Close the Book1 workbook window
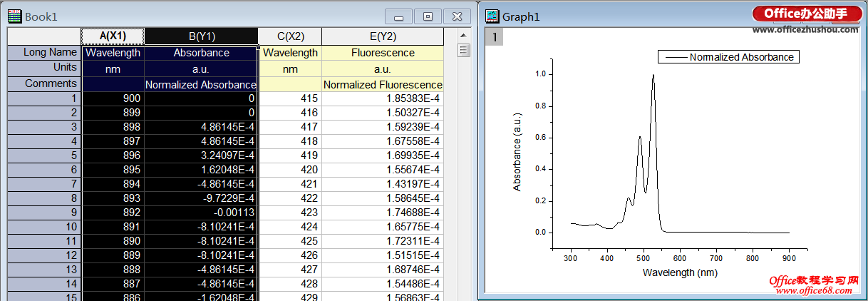Image resolution: width=868 pixels, height=301 pixels. point(457,16)
